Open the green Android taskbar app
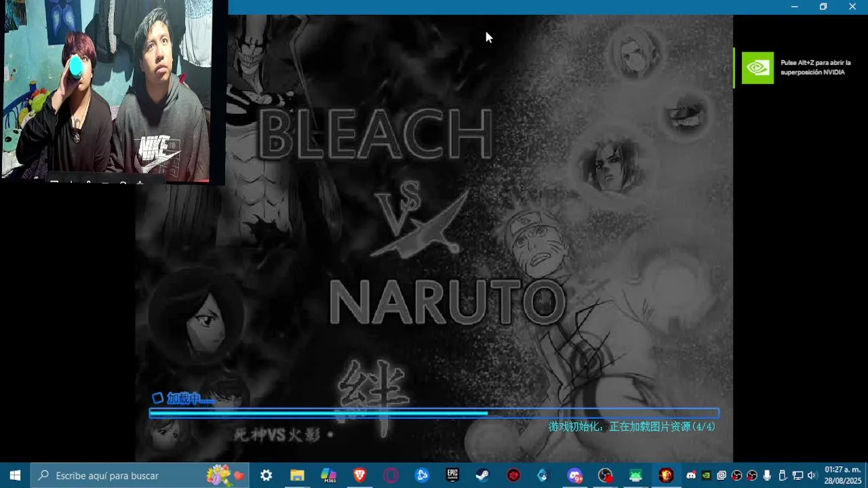Image resolution: width=868 pixels, height=488 pixels. (635, 476)
